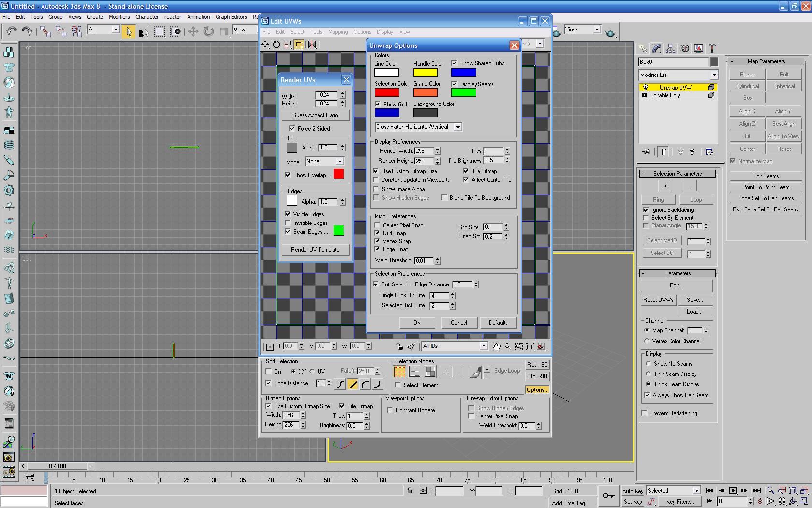Click the Render UV Template button
The width and height of the screenshot is (812, 508).
pyautogui.click(x=315, y=250)
